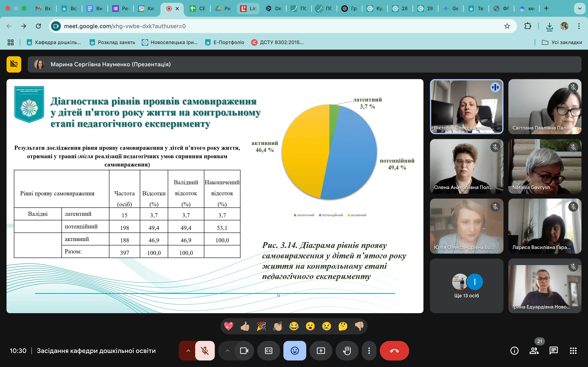
Task: Click the yellow presentation tile icon
Action: coord(14,64)
